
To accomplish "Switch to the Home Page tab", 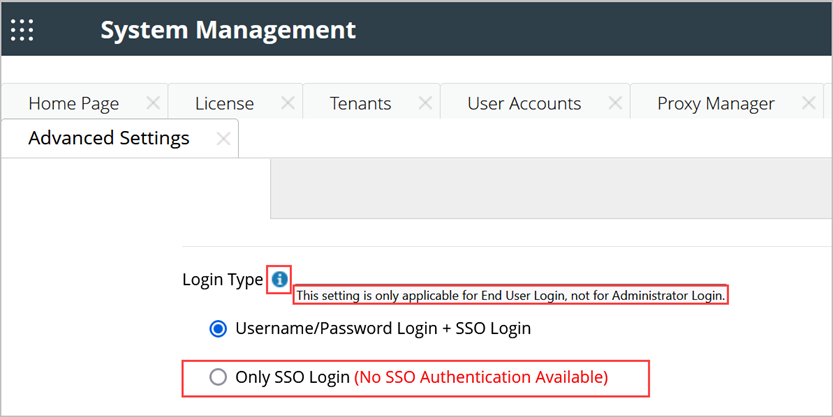I will (x=73, y=103).
